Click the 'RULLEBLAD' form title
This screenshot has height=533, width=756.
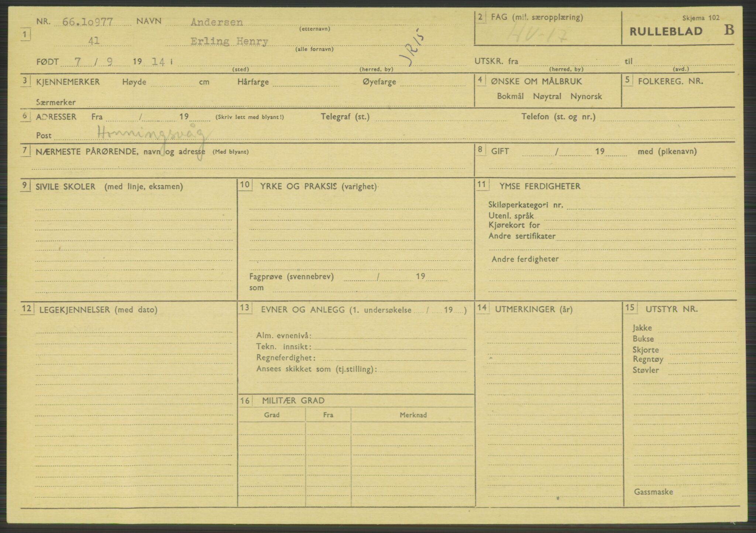point(666,31)
